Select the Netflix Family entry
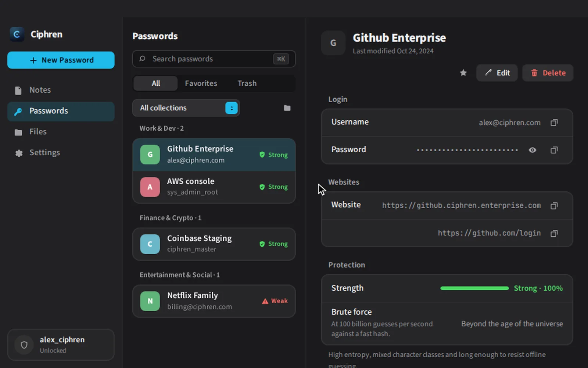 tap(214, 301)
